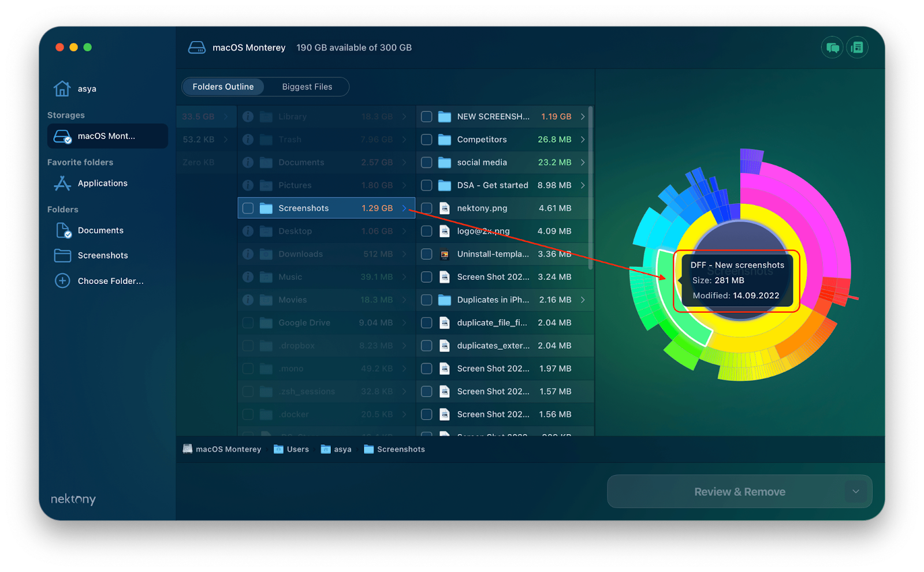Viewport: 924px width, 572px height.
Task: Click Uninstall-templa... image file icon
Action: pos(444,254)
